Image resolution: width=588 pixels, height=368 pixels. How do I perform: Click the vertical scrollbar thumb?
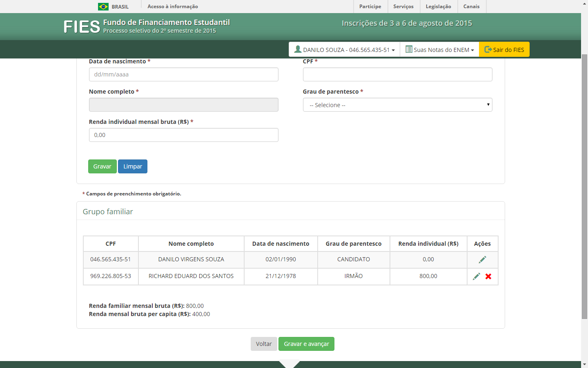[584, 186]
